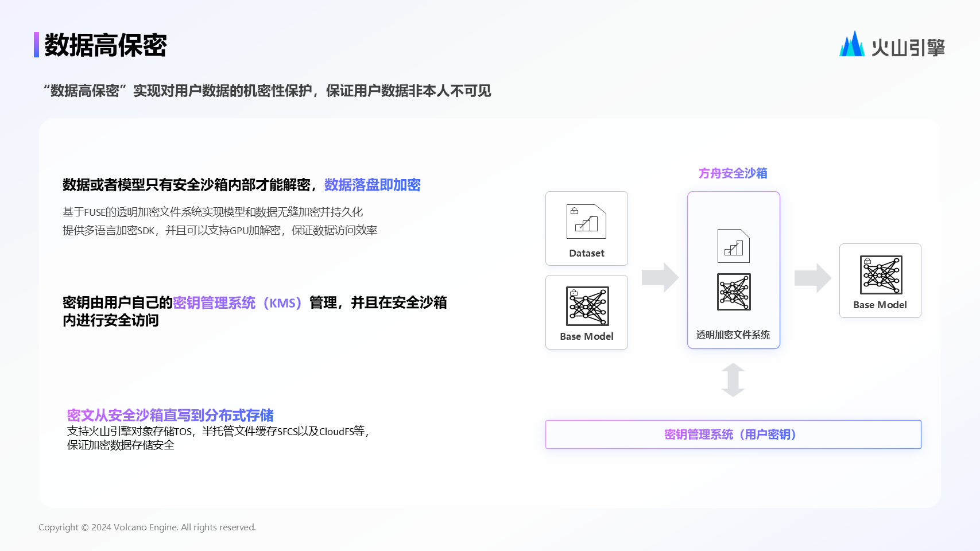Click the subtitle about 机密性保护
The height and width of the screenshot is (551, 980).
pos(268,91)
